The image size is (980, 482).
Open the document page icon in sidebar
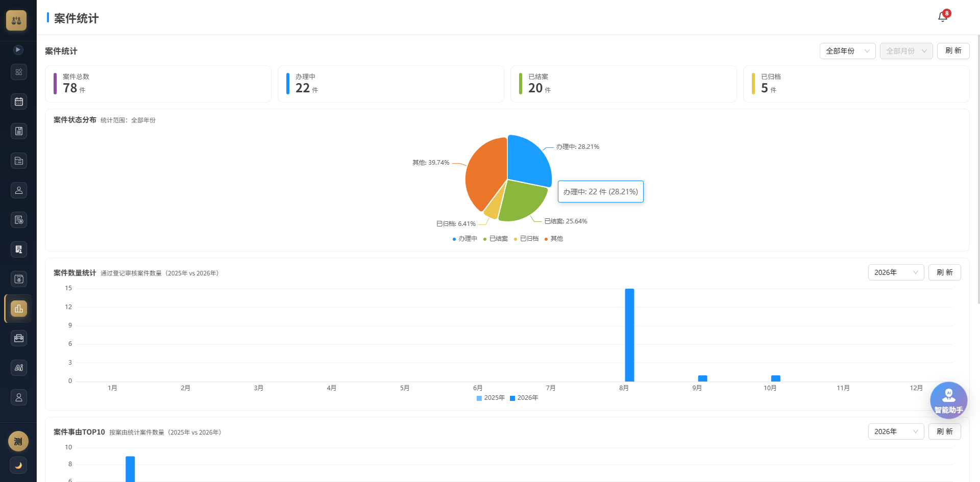[x=19, y=131]
